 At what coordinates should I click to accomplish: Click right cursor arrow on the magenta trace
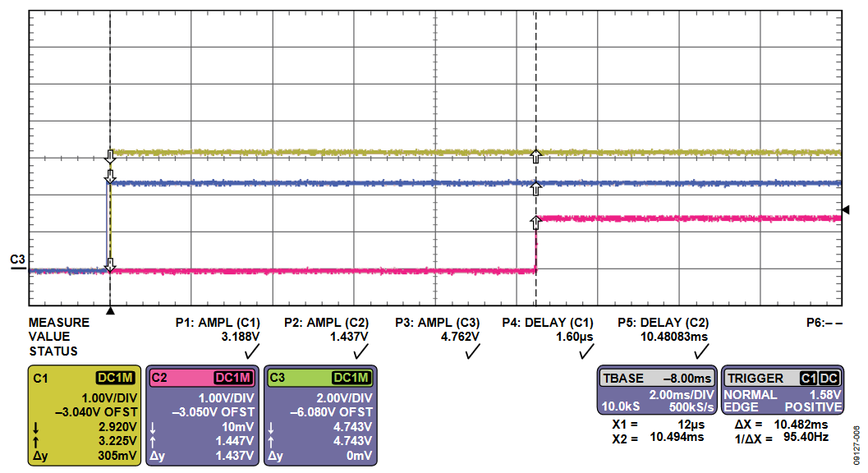point(535,221)
